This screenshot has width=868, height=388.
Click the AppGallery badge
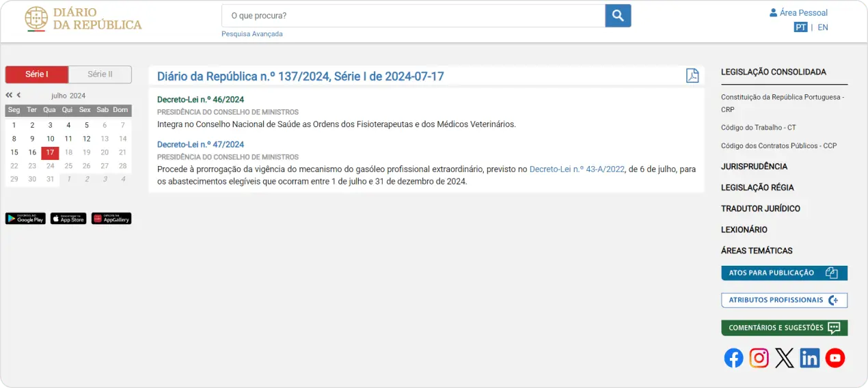click(111, 219)
